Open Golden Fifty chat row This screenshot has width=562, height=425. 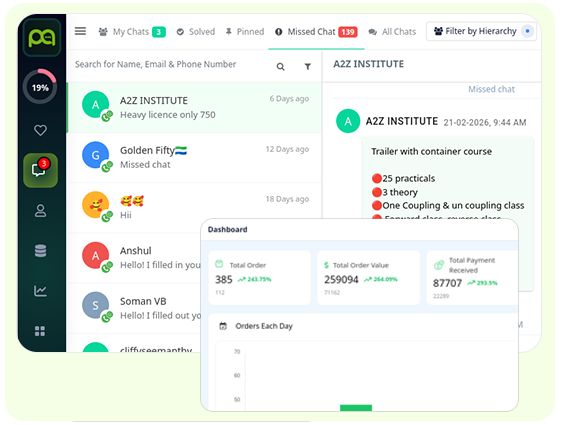click(194, 158)
